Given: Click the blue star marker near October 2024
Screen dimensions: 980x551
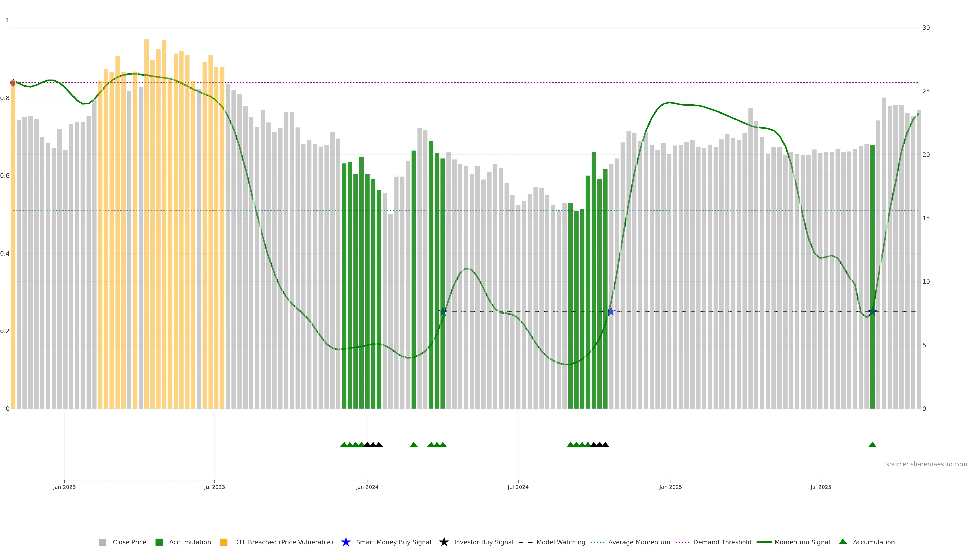Looking at the screenshot, I should tap(611, 311).
